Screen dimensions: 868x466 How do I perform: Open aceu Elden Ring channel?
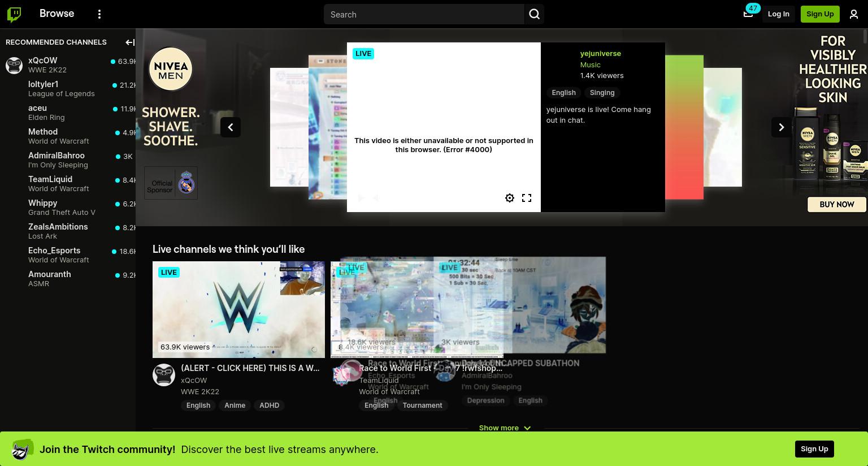tap(68, 113)
